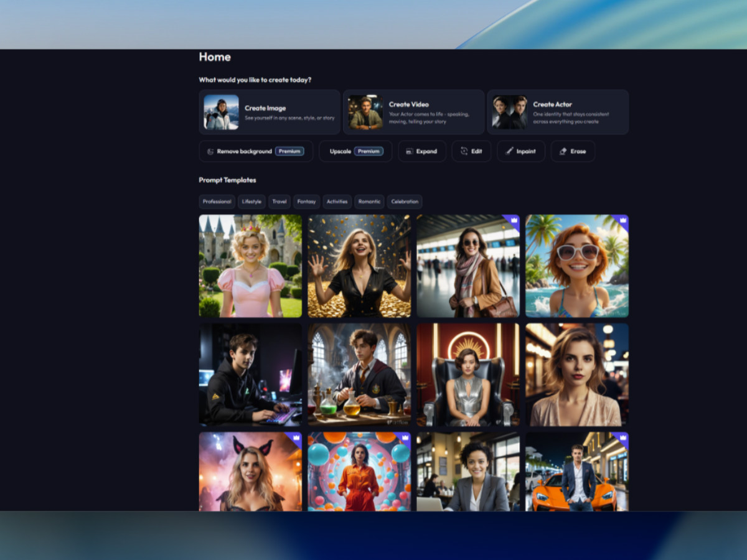Click the Remove background label text
Image resolution: width=747 pixels, height=560 pixels.
(x=245, y=151)
